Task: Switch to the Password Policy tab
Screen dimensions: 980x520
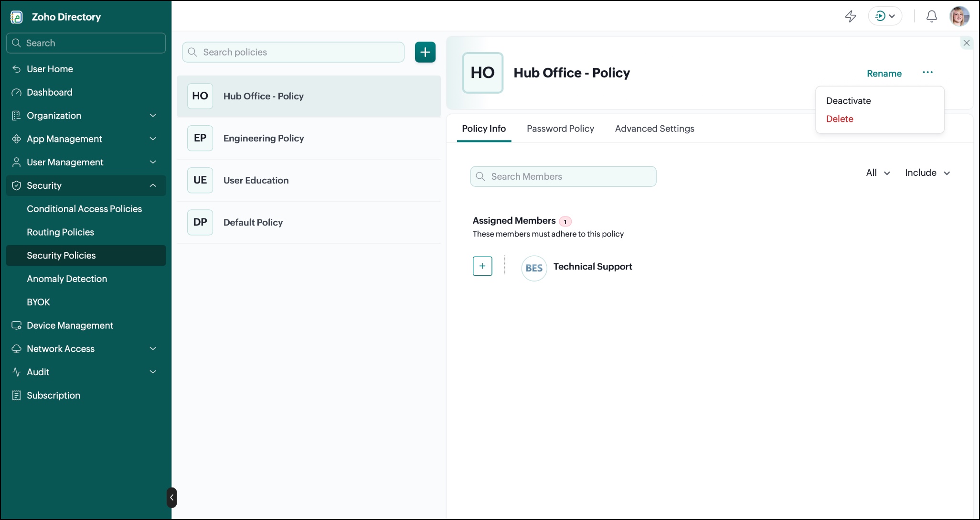Action: point(560,129)
